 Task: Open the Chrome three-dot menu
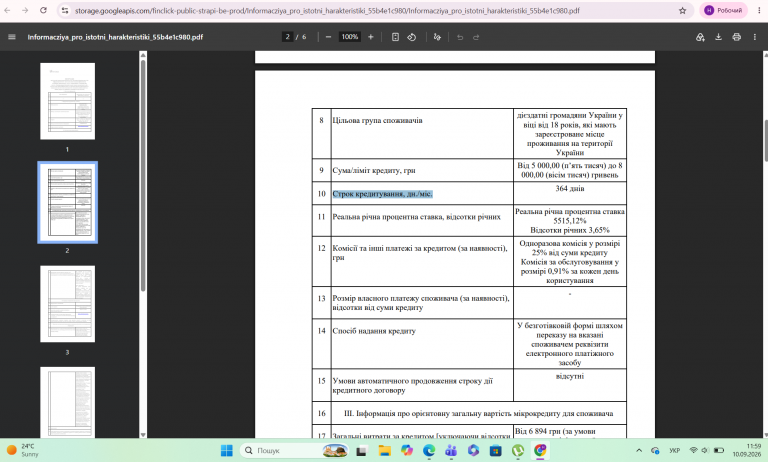point(757,10)
